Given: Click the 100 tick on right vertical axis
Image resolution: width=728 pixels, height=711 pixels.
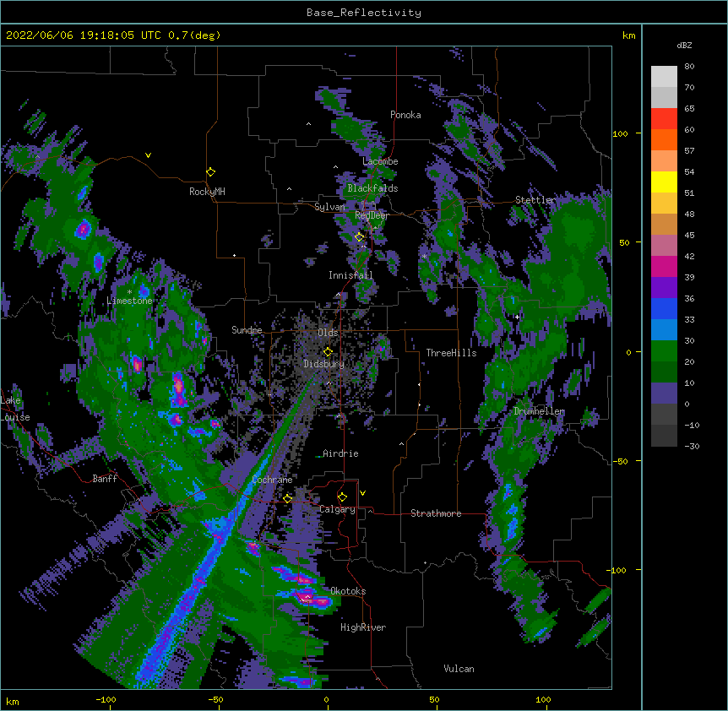Looking at the screenshot, I should (620, 134).
